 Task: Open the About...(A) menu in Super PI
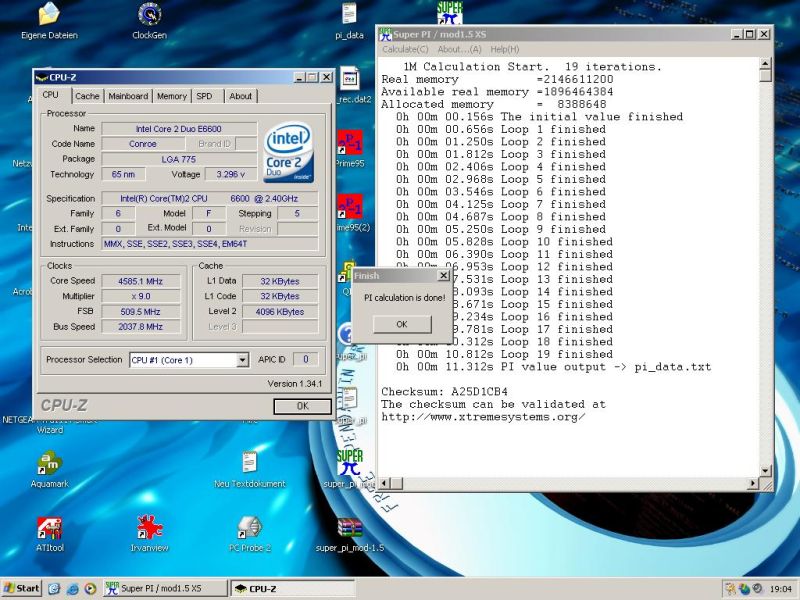click(459, 49)
